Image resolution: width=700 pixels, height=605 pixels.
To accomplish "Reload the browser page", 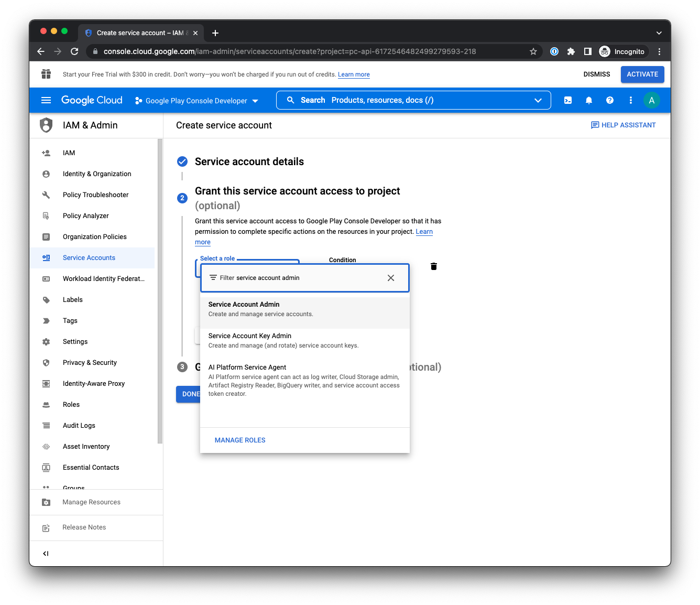I will tap(74, 51).
